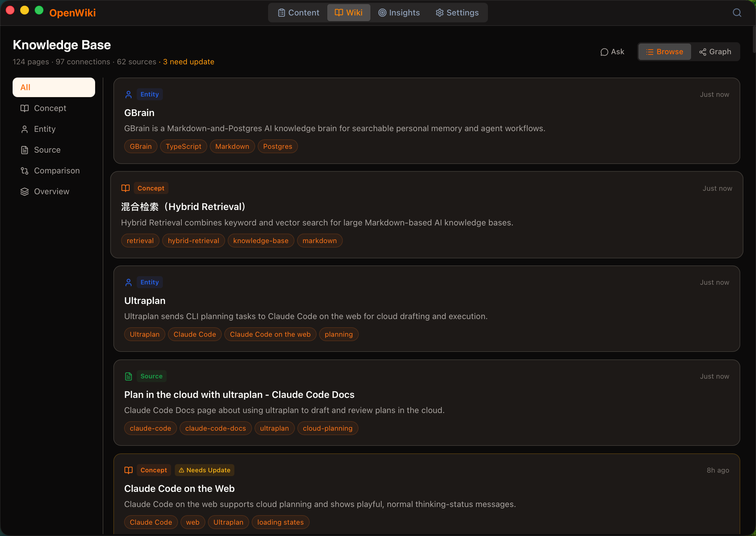
Task: Click book icon on Claude Code on the Web card
Action: pos(129,470)
